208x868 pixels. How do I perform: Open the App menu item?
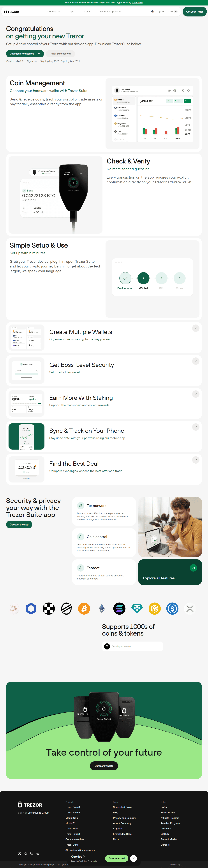pyautogui.click(x=72, y=11)
